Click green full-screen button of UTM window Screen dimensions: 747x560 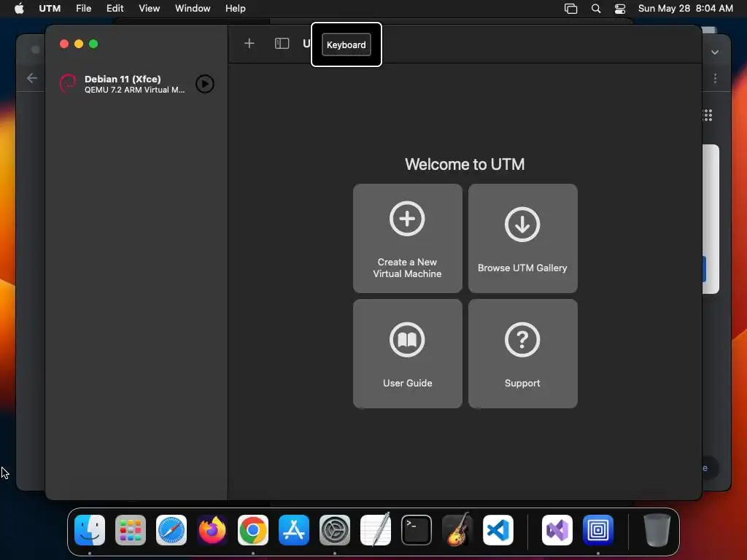click(93, 44)
